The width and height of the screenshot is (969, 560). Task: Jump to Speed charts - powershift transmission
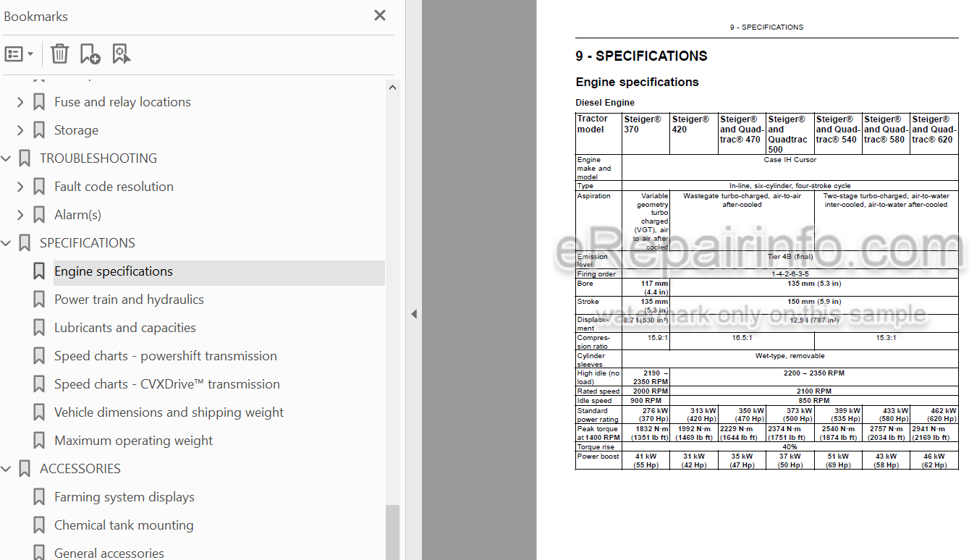coord(166,356)
